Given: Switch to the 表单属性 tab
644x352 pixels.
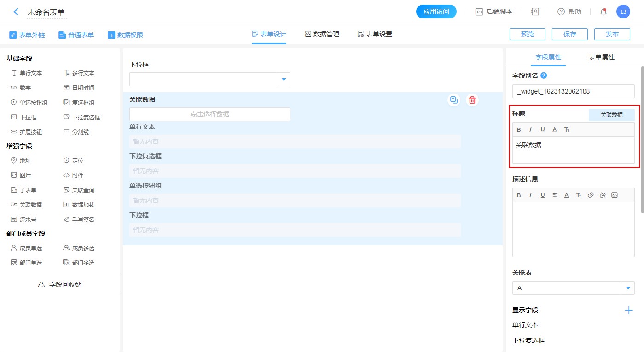Looking at the screenshot, I should pos(601,57).
